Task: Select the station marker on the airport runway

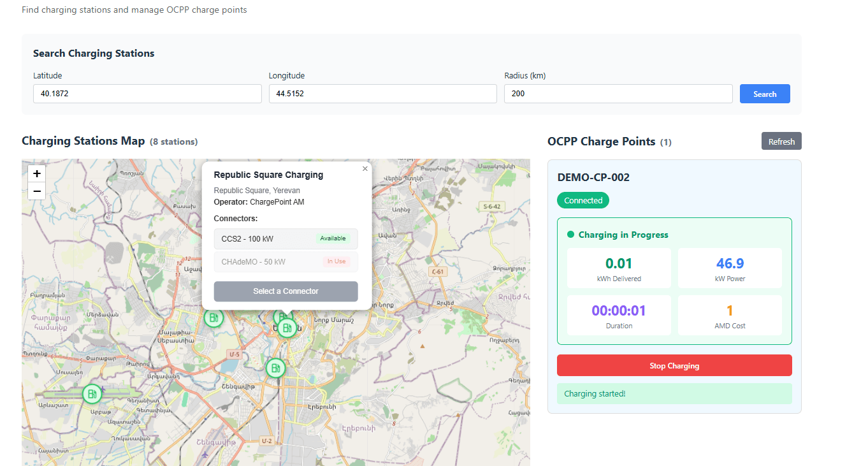Action: [92, 394]
